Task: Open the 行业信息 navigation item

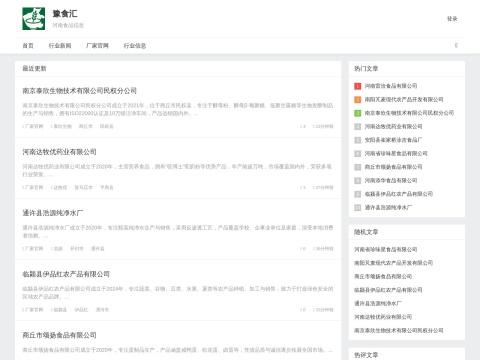Action: point(135,46)
